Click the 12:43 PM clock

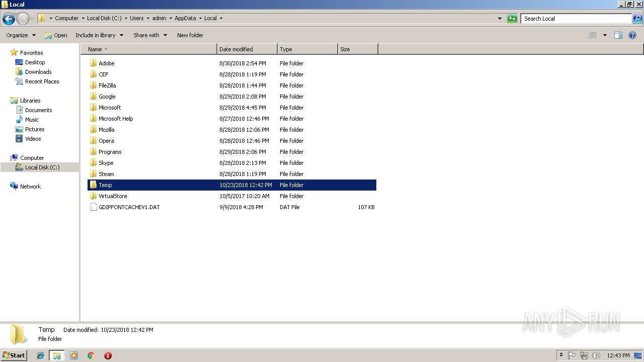tap(618, 355)
